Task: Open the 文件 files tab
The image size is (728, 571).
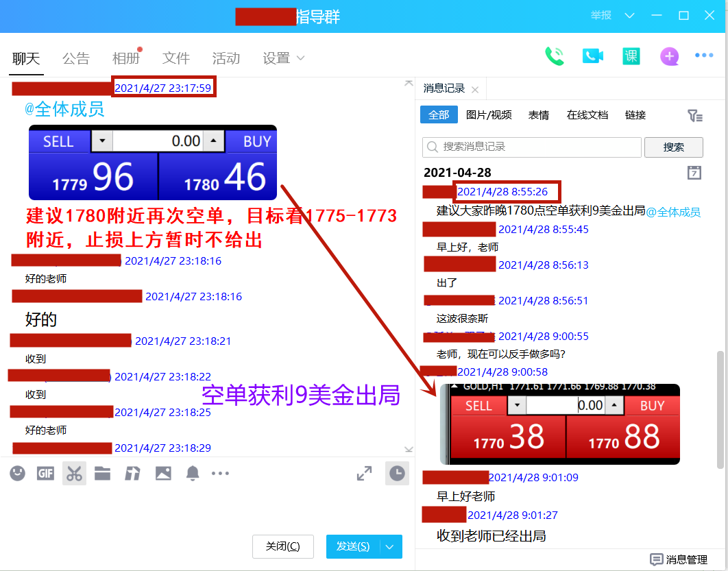Action: pos(176,58)
